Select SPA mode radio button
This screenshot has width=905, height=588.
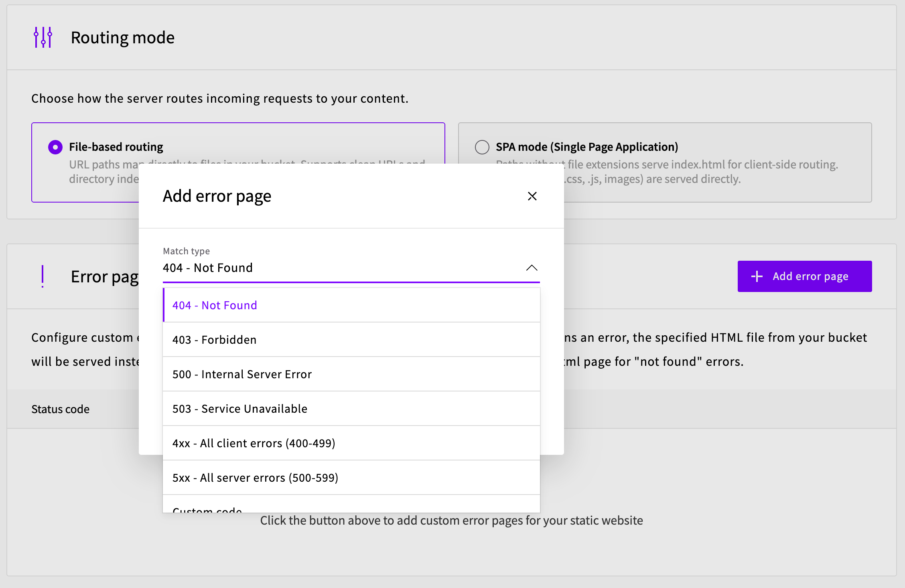(482, 147)
